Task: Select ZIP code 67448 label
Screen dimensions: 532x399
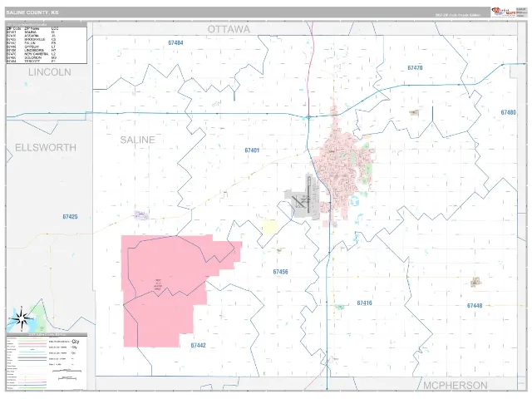Action: [x=475, y=306]
